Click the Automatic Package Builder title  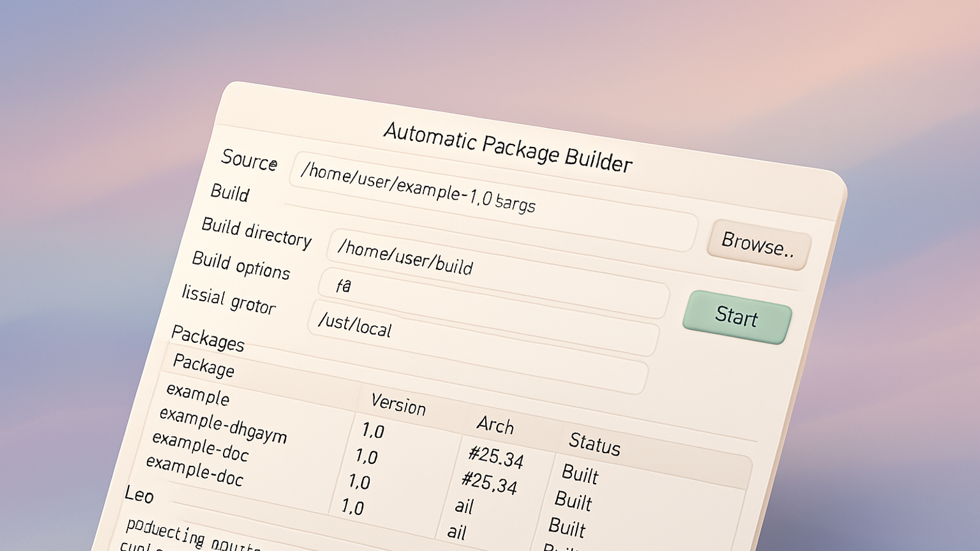point(507,147)
